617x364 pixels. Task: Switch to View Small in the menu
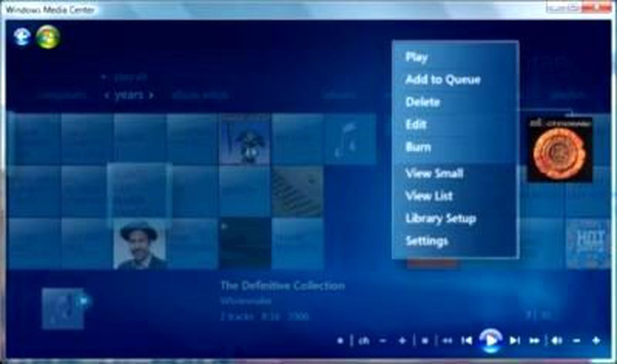point(434,173)
